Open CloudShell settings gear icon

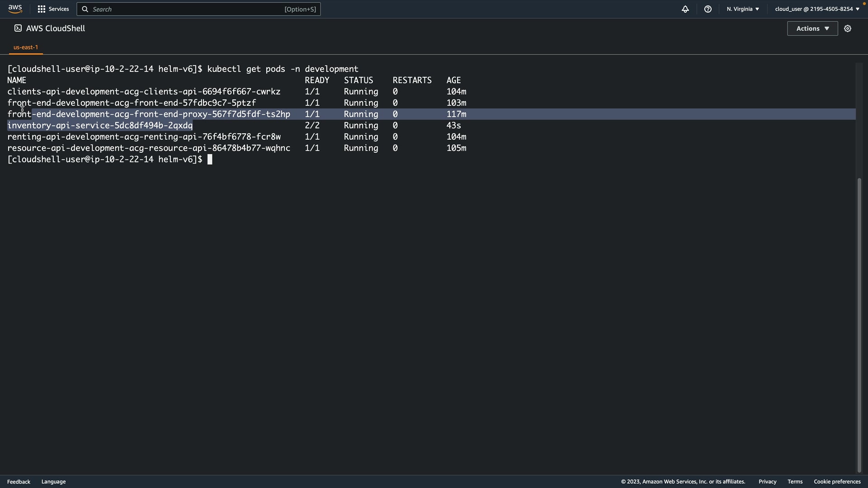click(848, 28)
